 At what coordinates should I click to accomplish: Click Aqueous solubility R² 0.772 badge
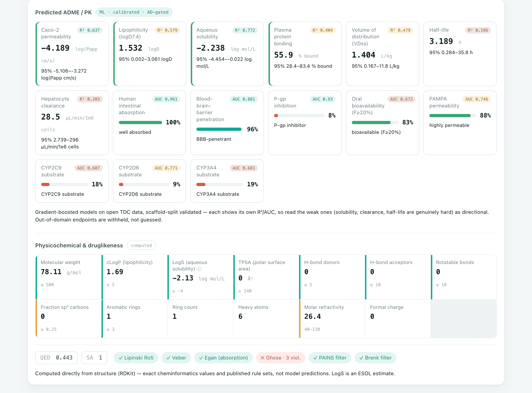pyautogui.click(x=245, y=30)
